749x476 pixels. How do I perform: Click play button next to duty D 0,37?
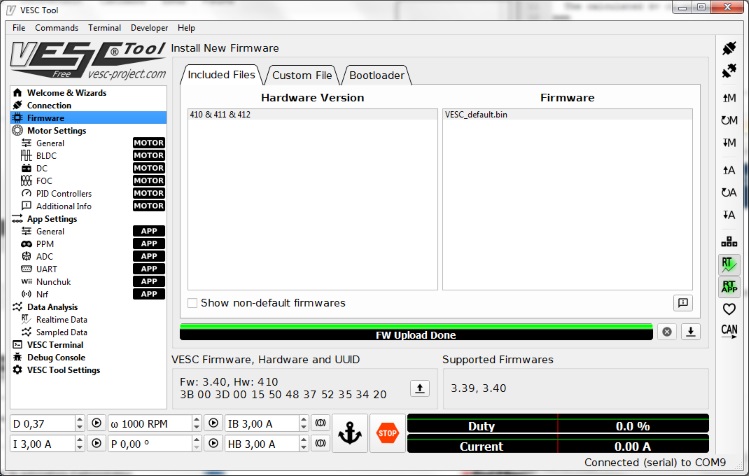[96, 423]
